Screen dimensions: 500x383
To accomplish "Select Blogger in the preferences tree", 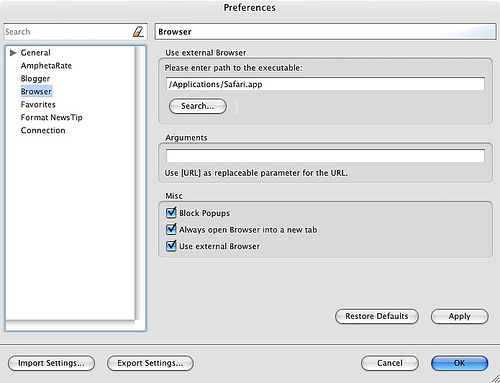I will coord(35,79).
